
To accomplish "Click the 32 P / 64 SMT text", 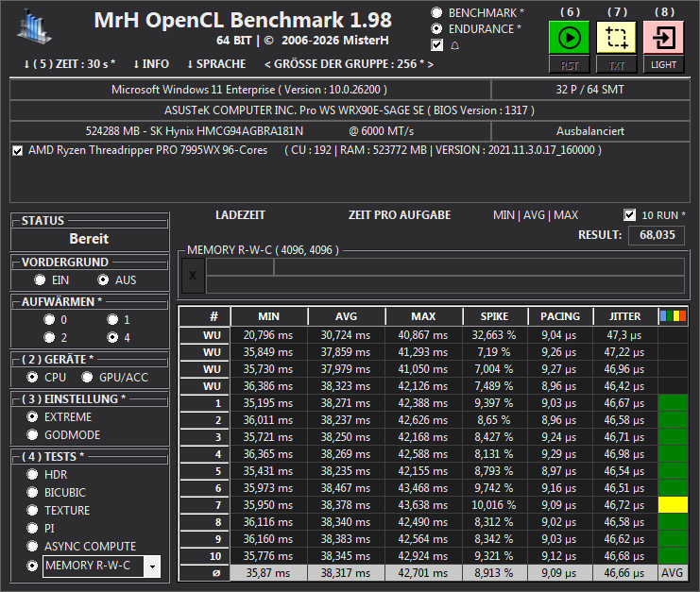I will tap(590, 90).
